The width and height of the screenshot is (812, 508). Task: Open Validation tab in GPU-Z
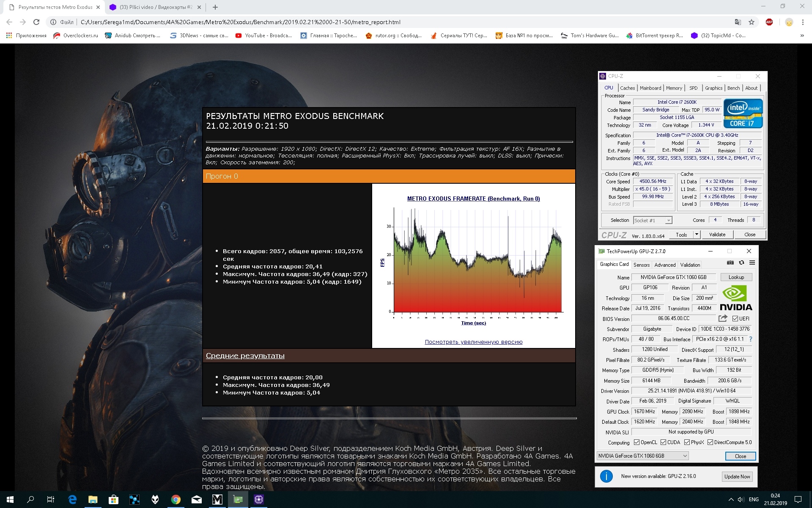pos(690,265)
